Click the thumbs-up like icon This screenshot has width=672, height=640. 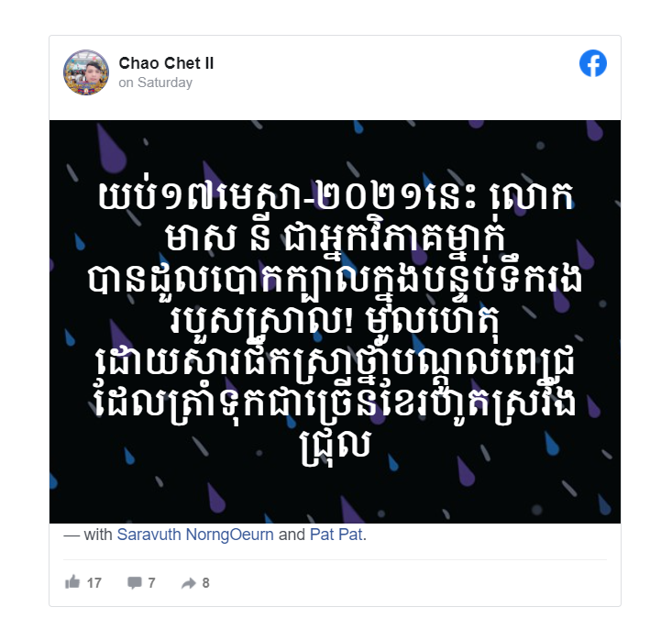(x=72, y=582)
